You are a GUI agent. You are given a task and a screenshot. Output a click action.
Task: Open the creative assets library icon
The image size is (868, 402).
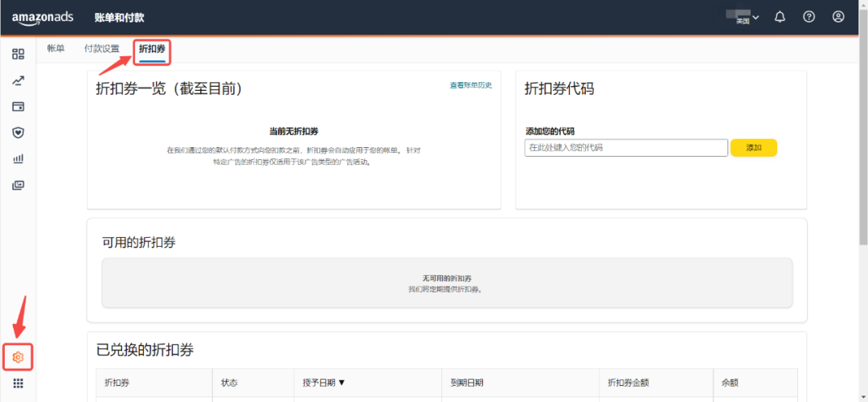point(18,186)
